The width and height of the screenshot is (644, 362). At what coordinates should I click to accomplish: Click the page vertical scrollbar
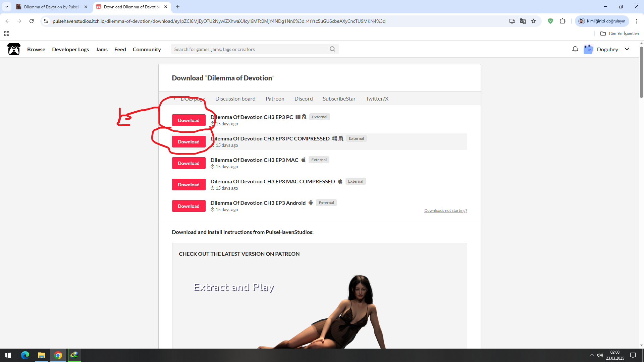tap(641, 72)
